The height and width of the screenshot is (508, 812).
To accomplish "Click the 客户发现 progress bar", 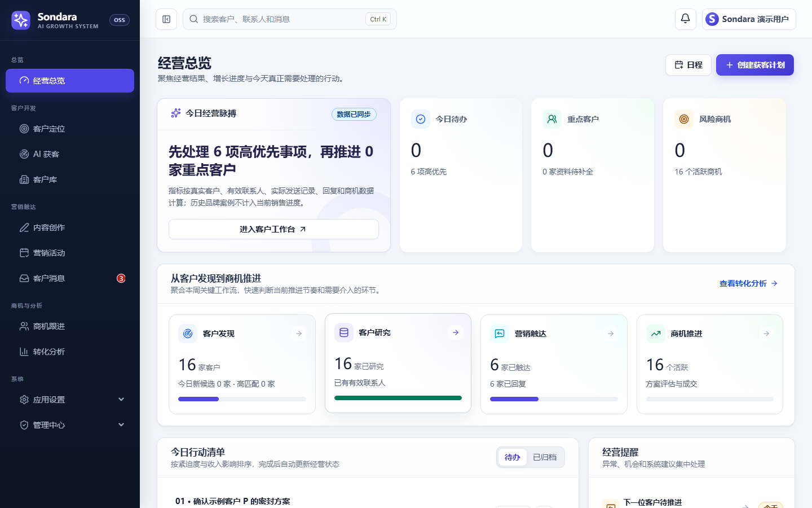I will point(242,399).
